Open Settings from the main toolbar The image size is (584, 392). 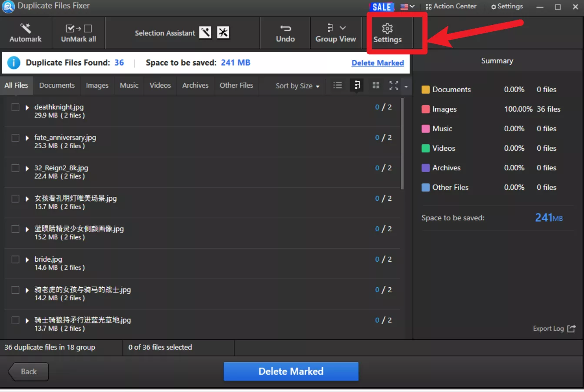[387, 33]
